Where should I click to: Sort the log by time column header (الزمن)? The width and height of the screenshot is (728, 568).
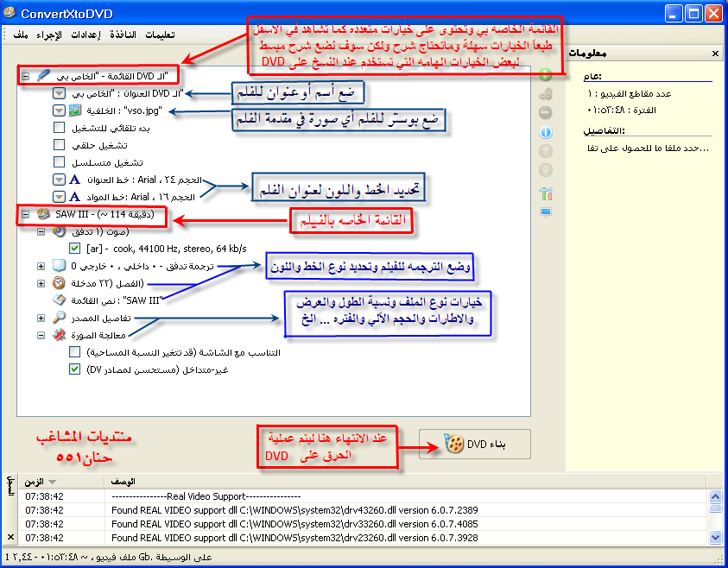click(36, 482)
